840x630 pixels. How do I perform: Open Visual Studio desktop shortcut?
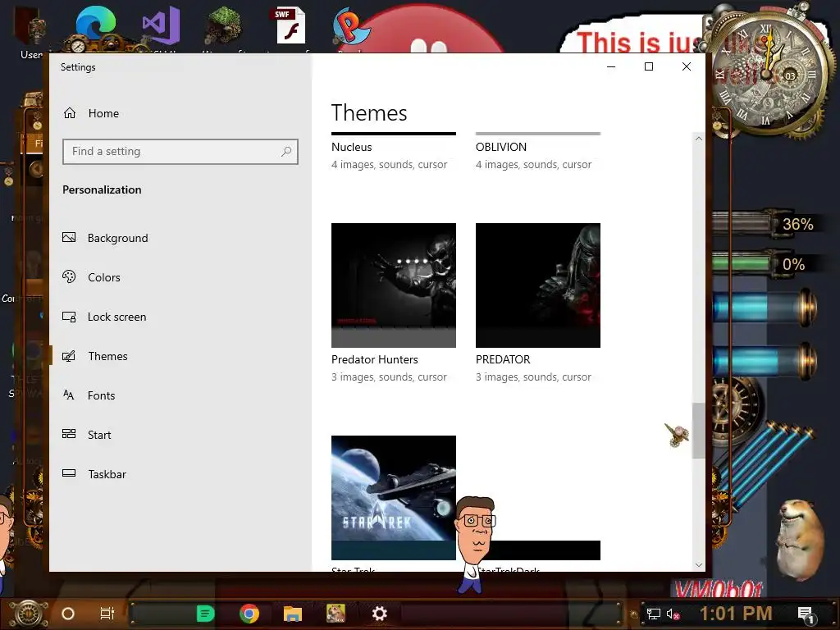coord(161,25)
